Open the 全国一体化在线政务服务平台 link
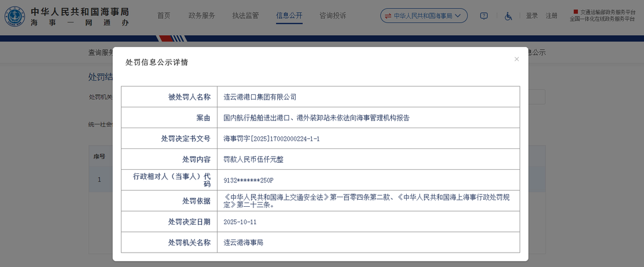This screenshot has width=644, height=267. [602, 19]
